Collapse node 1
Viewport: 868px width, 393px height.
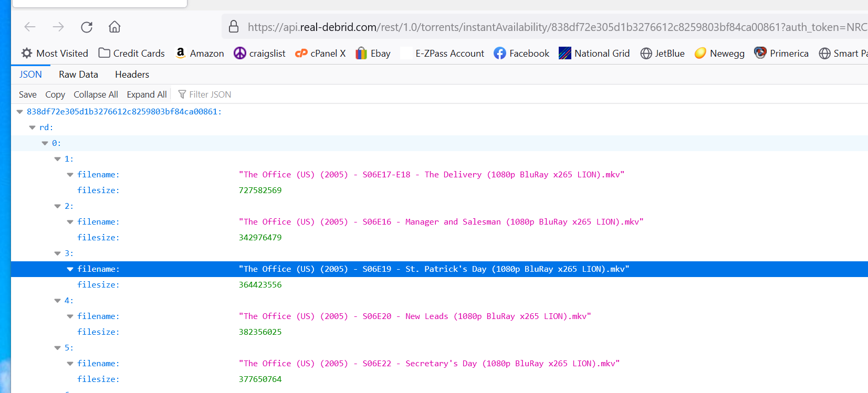(x=58, y=159)
